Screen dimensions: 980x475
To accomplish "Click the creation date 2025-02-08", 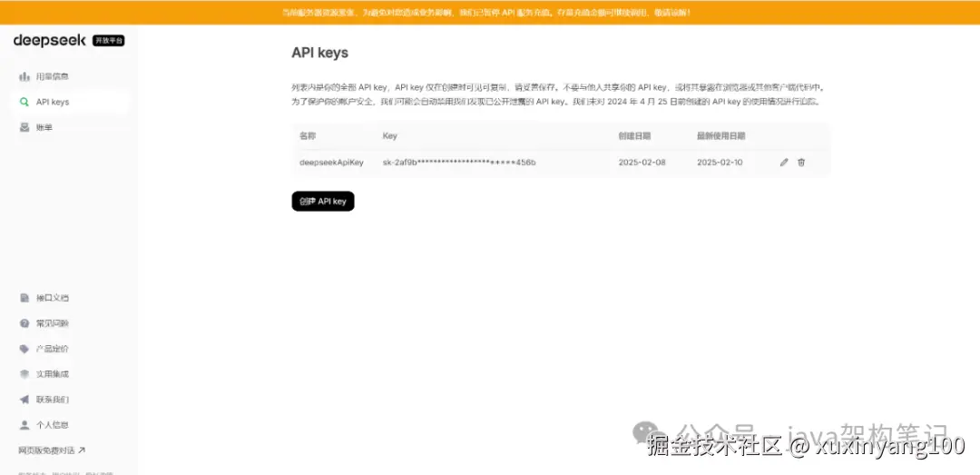I will pyautogui.click(x=642, y=163).
